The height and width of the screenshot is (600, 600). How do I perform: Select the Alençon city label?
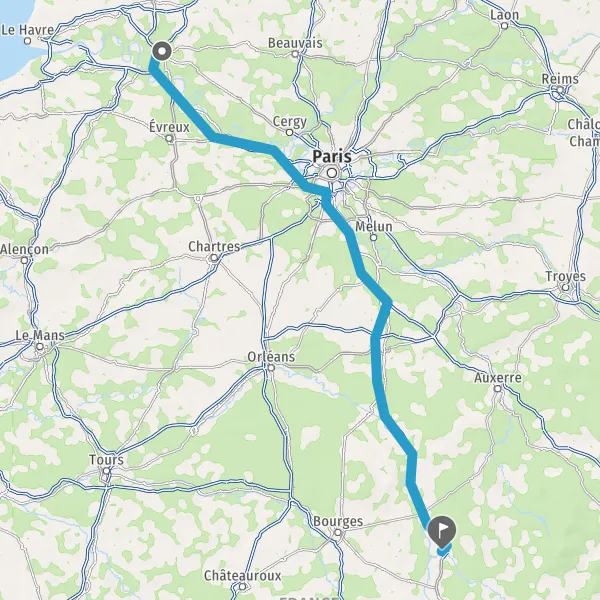coord(24,249)
